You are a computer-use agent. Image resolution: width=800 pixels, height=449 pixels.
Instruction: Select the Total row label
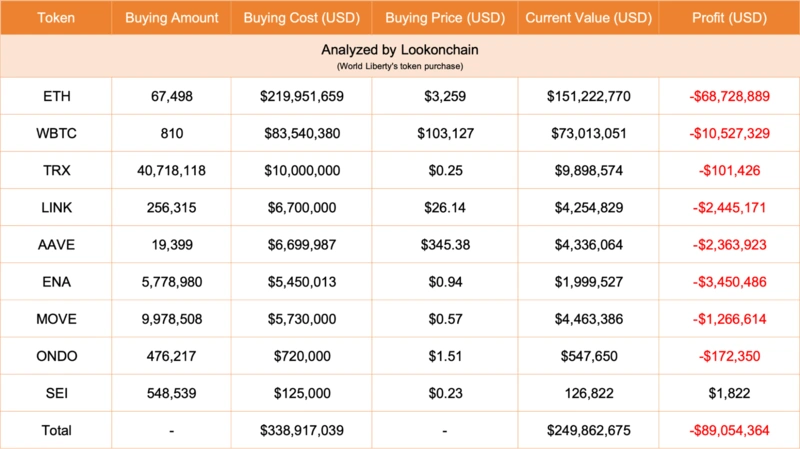coord(56,430)
